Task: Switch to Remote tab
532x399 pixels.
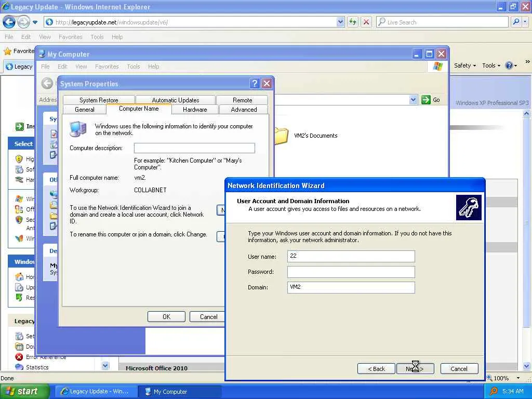Action: 242,100
